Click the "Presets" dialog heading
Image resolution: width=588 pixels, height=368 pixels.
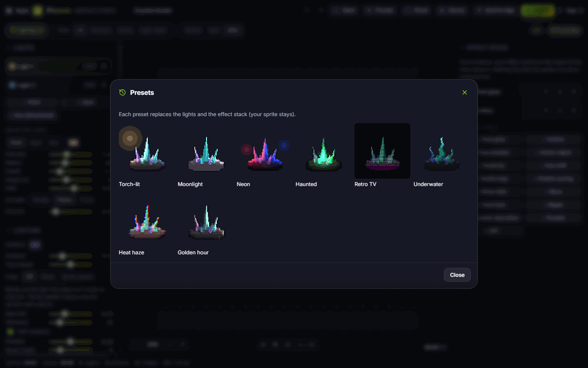(x=142, y=92)
